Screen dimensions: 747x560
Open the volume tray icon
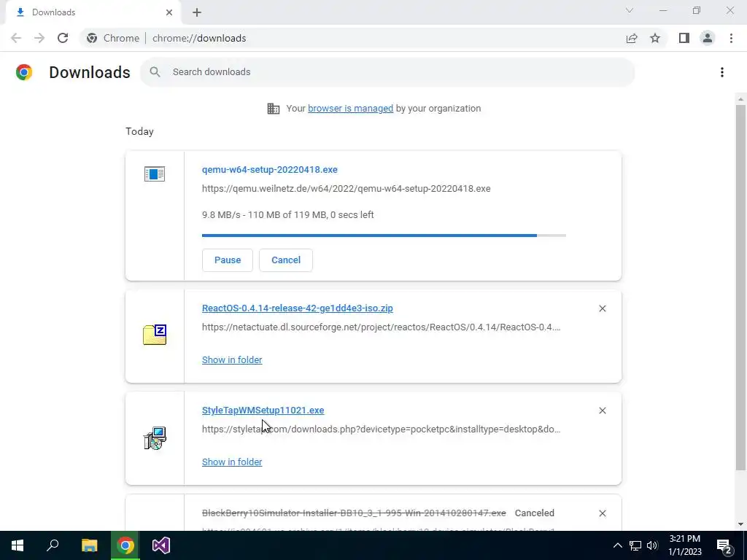click(x=652, y=545)
